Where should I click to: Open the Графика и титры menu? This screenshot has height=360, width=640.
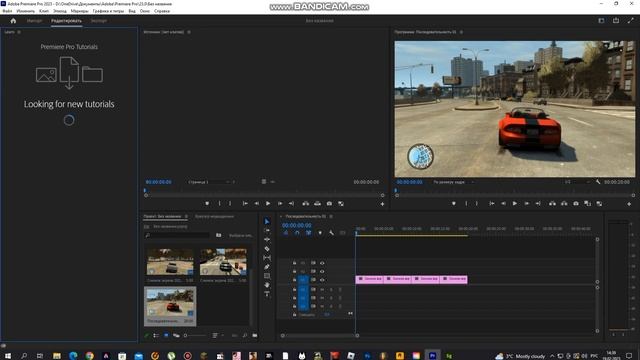pyautogui.click(x=108, y=11)
